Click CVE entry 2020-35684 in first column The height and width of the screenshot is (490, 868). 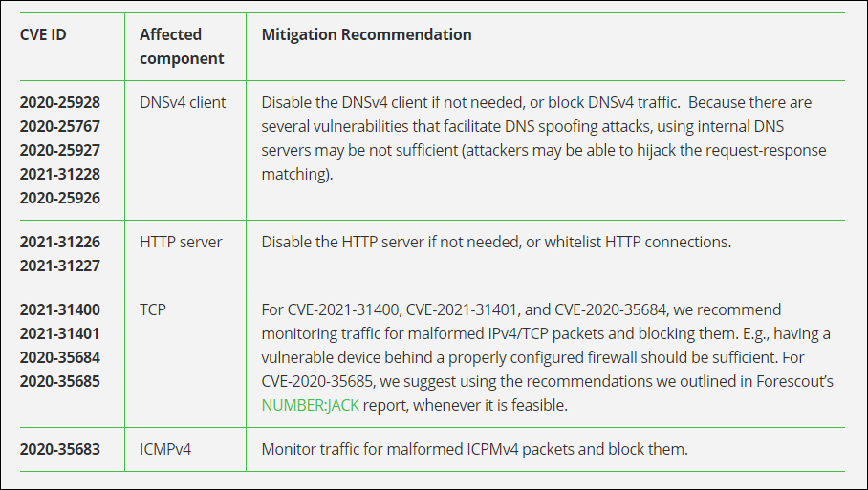click(60, 357)
